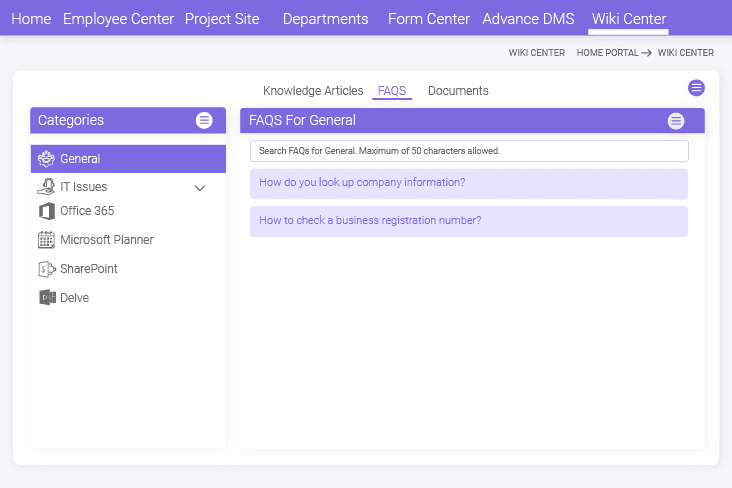Expand the 'How do you look up company information?' FAQ
This screenshot has width=732, height=488.
coord(469,184)
